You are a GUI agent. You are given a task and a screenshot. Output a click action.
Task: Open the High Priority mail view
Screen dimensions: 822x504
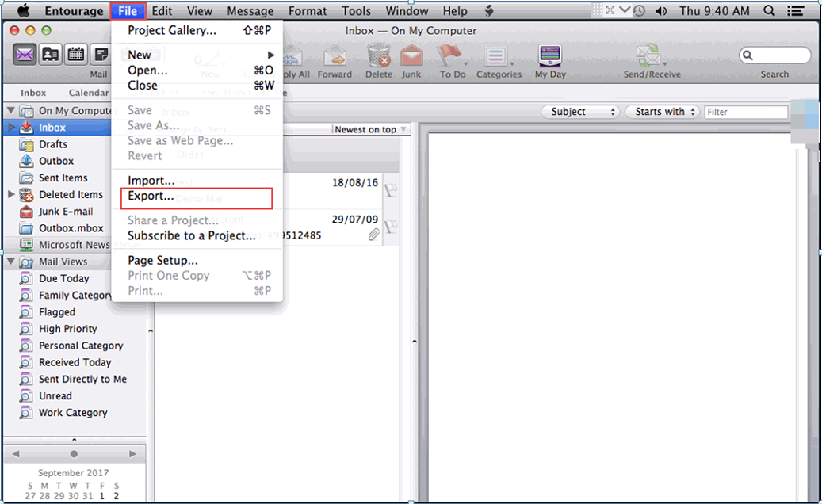[68, 329]
